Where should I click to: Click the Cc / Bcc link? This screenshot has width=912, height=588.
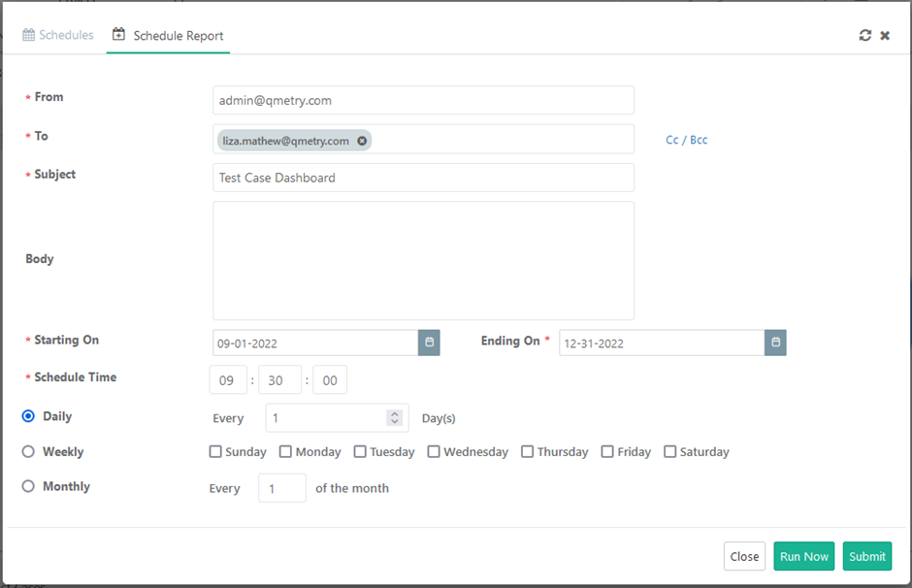click(686, 140)
